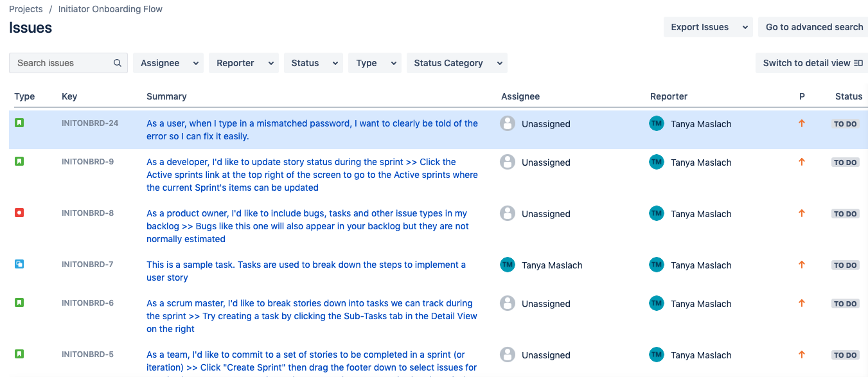Open issue key INITONBRD-24

pos(90,123)
